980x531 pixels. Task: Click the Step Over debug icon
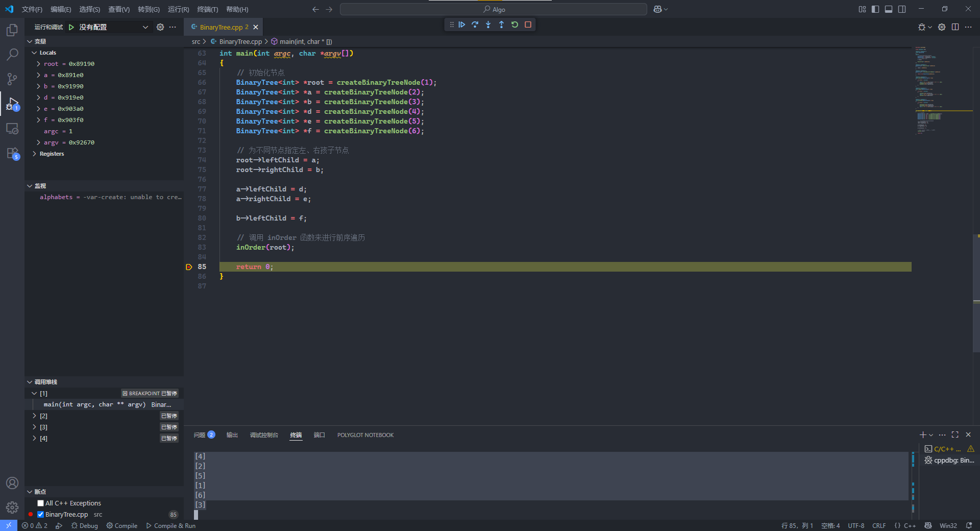[x=475, y=25]
